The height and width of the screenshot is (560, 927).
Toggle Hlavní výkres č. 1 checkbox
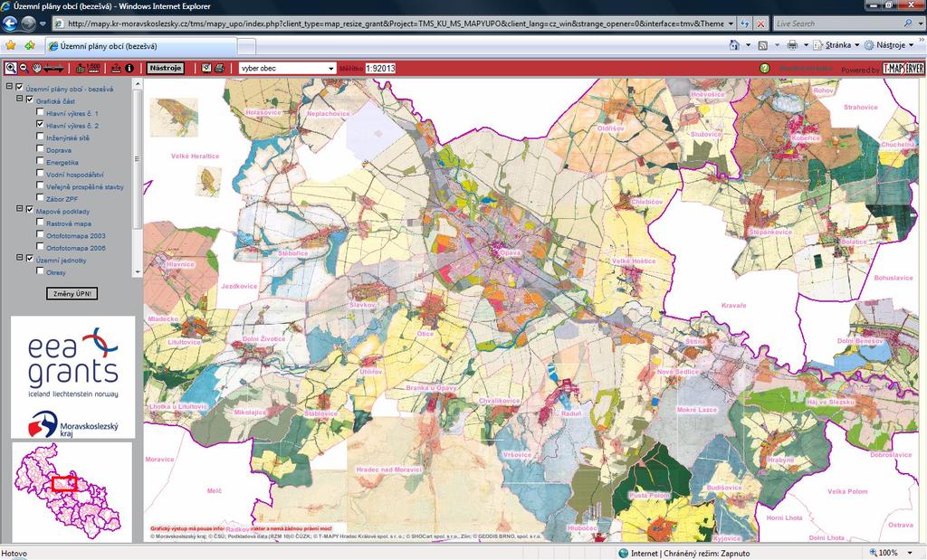pos(40,112)
